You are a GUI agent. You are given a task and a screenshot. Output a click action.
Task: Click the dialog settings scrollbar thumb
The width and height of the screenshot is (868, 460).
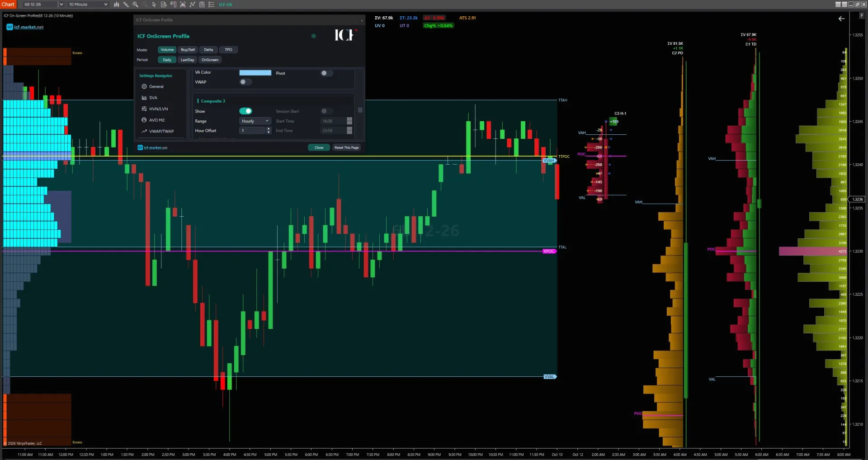click(360, 110)
